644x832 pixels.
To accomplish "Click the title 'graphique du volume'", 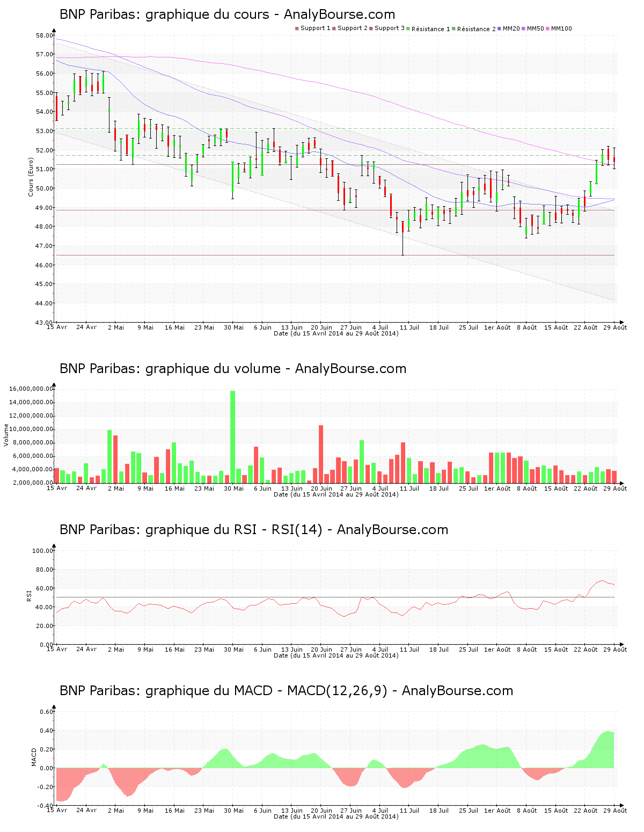I will point(213,369).
